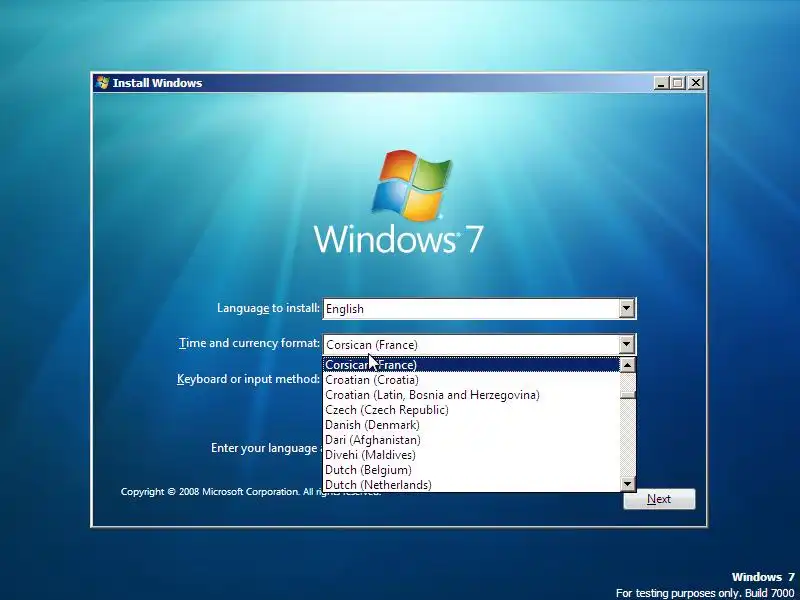
Task: Click the Next button
Action: tap(659, 499)
